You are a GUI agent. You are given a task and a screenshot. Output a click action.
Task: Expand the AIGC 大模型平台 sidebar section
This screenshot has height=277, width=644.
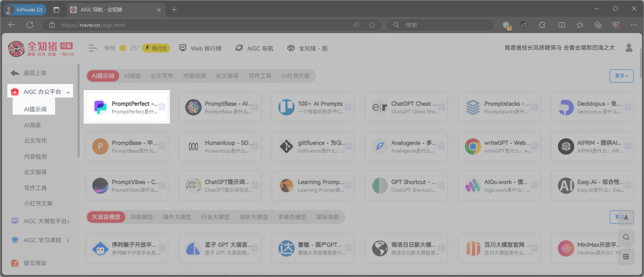40,221
